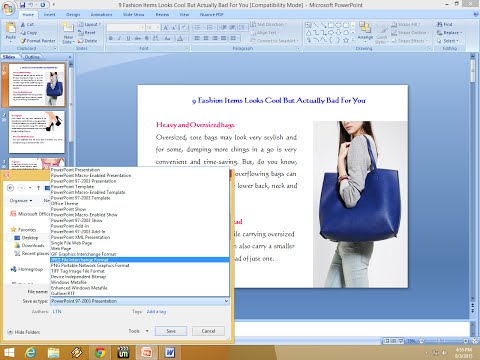480x360 pixels.
Task: Open the Arrange menu
Action: point(365,31)
